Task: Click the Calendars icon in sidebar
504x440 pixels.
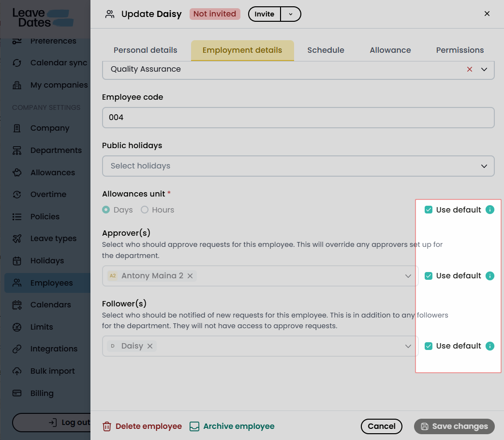Action: [17, 305]
